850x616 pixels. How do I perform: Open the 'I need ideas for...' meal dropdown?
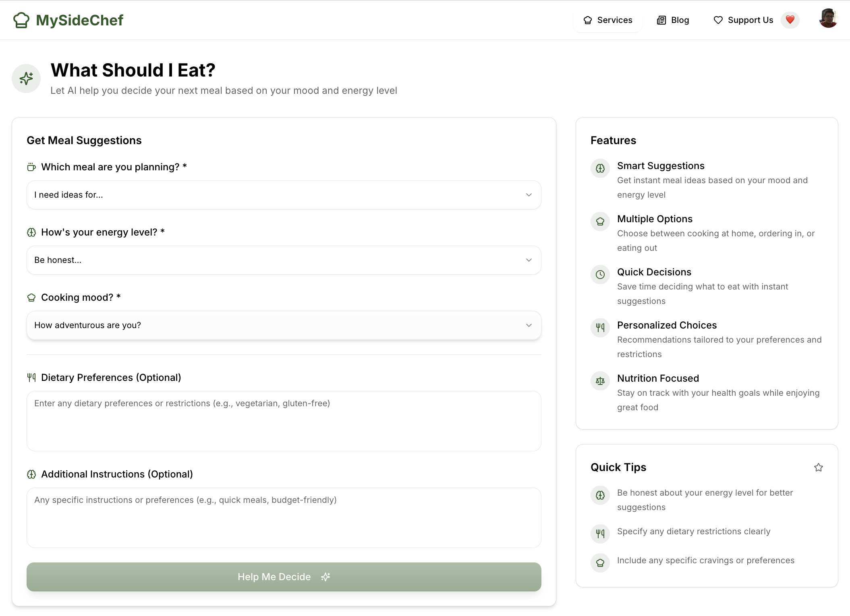coord(284,195)
